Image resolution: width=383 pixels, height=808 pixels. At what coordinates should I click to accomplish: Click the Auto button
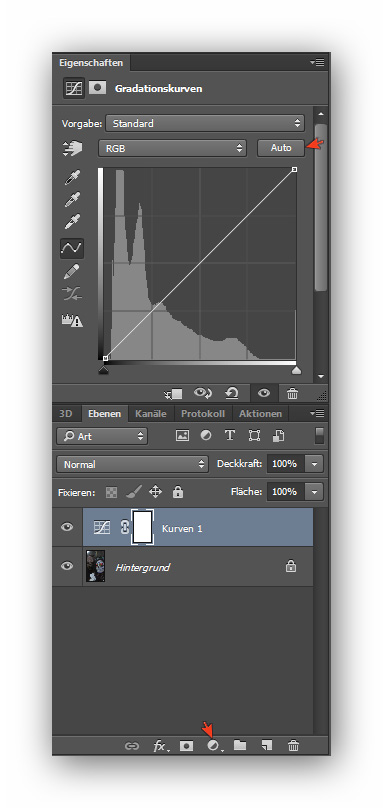(x=281, y=148)
